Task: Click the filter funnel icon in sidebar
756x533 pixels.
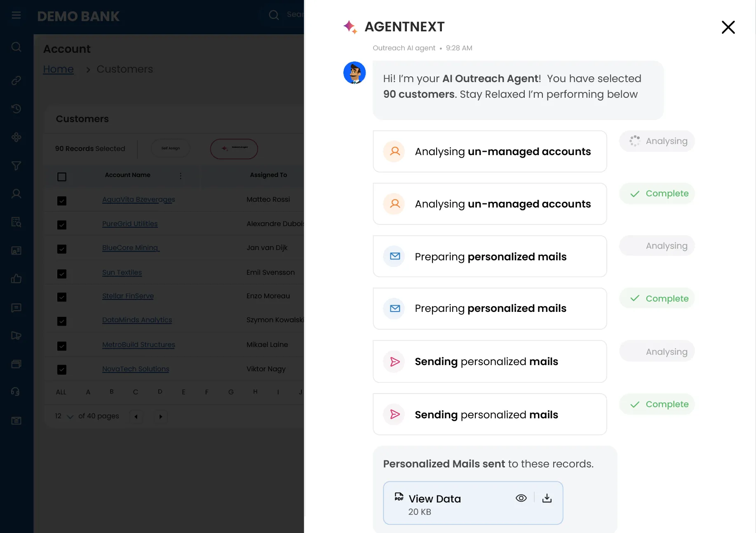Action: (16, 166)
